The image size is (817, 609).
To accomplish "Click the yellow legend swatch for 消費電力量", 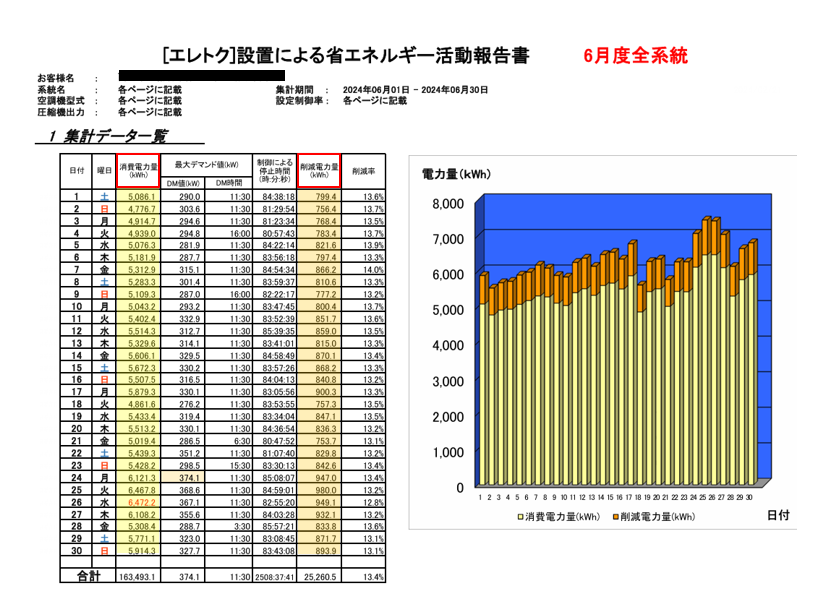I will click(x=520, y=517).
